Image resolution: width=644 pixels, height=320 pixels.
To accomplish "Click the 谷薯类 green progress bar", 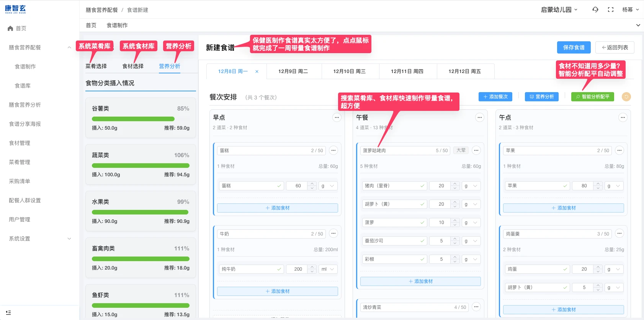I will click(x=133, y=119).
